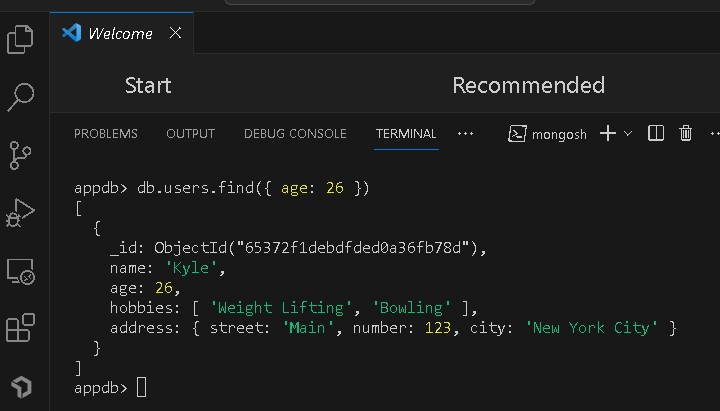The width and height of the screenshot is (720, 411).
Task: Close the Welcome tab
Action: [x=176, y=33]
